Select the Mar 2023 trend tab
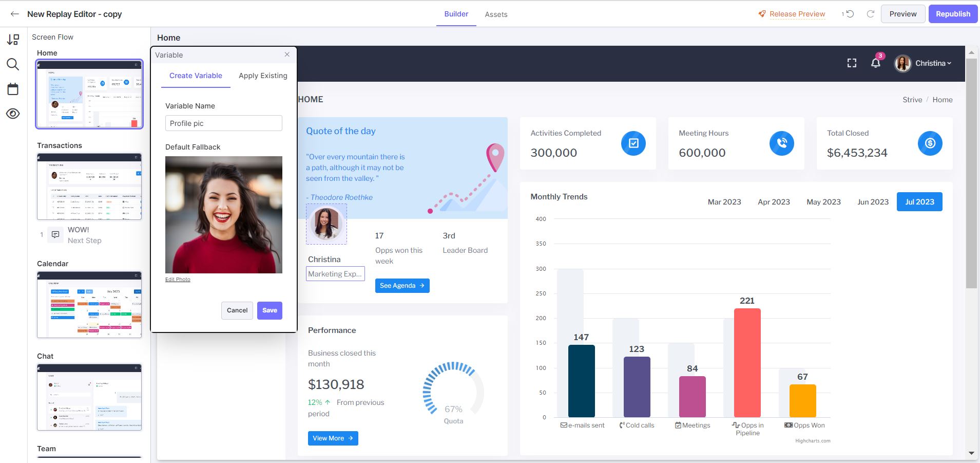This screenshot has width=980, height=463. [724, 202]
